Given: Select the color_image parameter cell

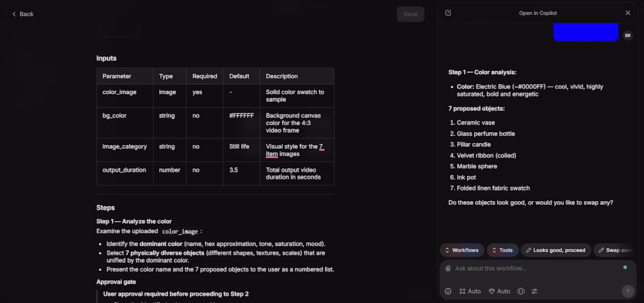Looking at the screenshot, I should click(x=119, y=92).
